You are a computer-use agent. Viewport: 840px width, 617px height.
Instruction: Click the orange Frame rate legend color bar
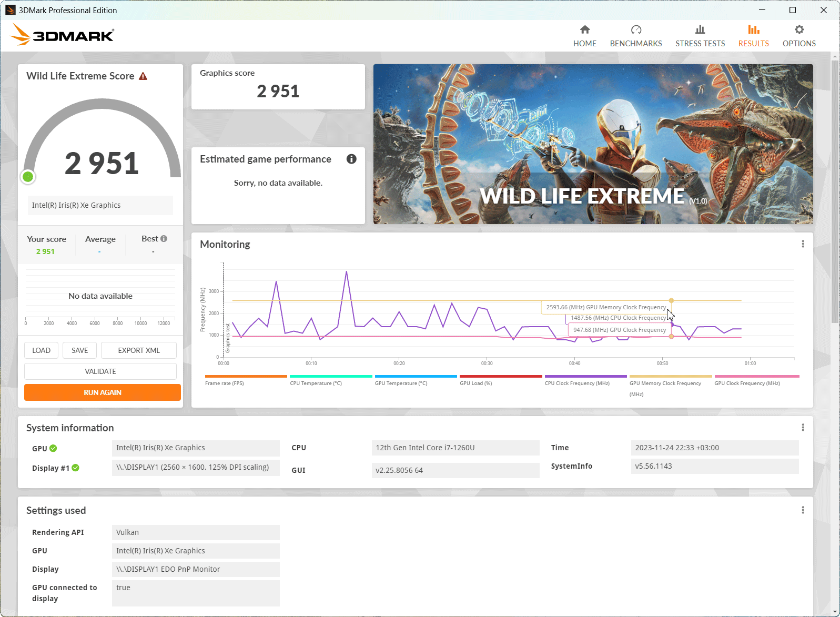pos(246,376)
